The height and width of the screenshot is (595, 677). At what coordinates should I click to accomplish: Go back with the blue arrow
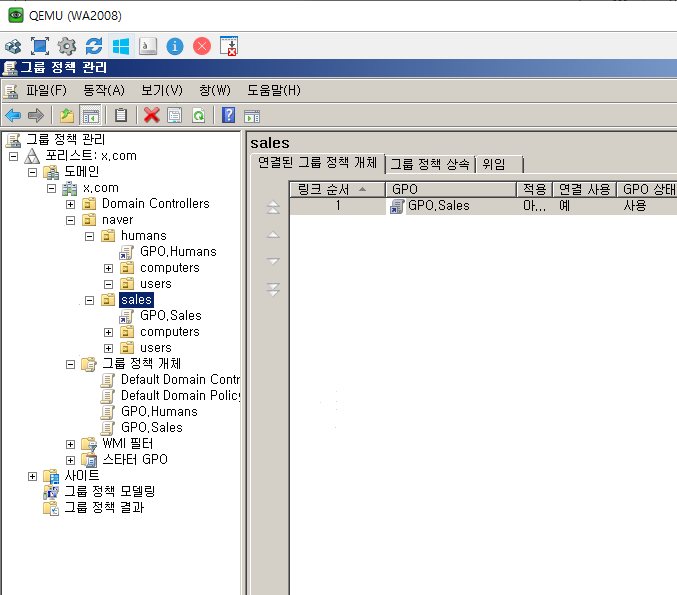13,115
